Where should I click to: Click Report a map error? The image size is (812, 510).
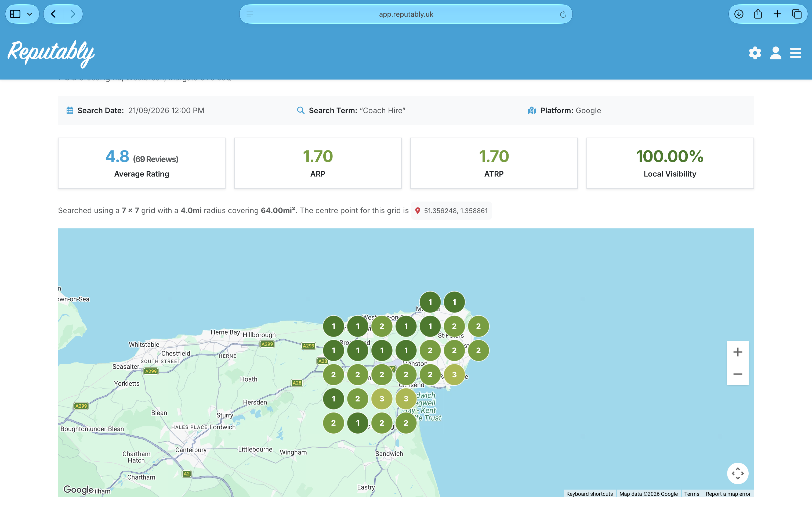click(x=728, y=493)
